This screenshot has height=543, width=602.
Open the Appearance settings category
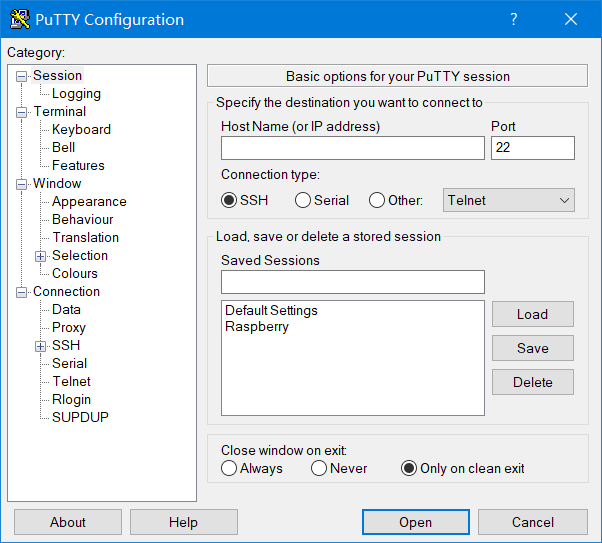click(89, 202)
